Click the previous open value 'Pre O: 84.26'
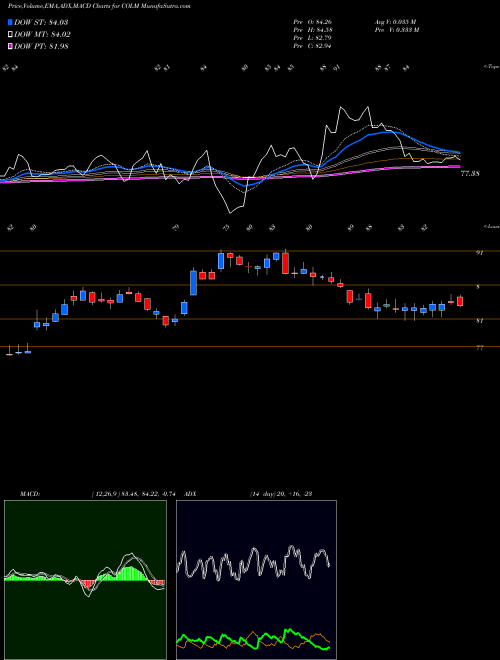The image size is (500, 660). (312, 22)
